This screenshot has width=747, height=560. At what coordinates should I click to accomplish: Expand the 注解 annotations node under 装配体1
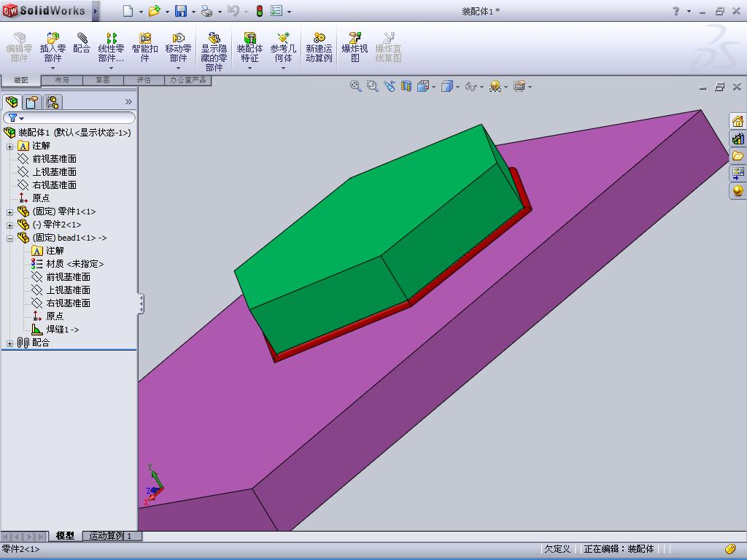(9, 147)
